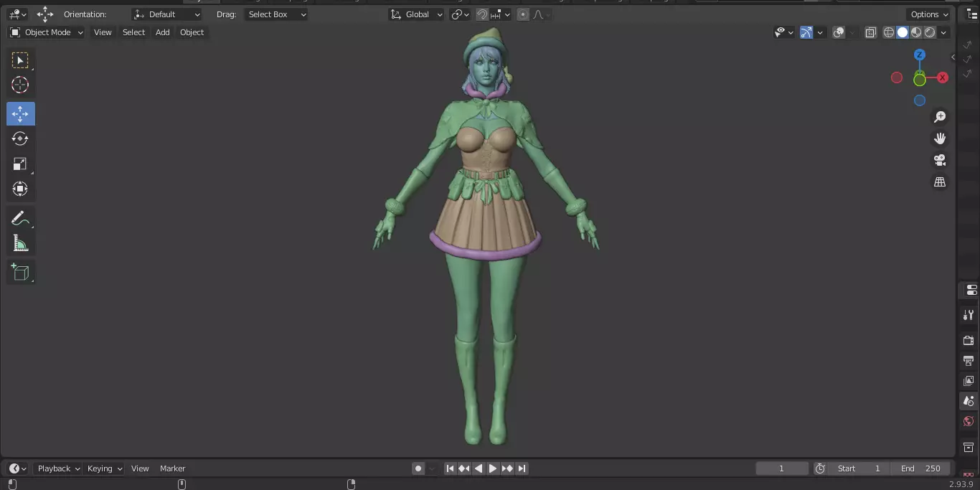The height and width of the screenshot is (490, 980).
Task: Open object visibility and selectability dropdown
Action: [x=784, y=32]
